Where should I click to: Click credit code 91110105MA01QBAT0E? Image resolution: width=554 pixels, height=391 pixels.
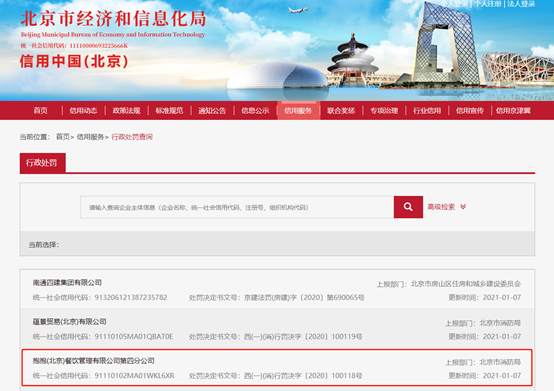pyautogui.click(x=134, y=337)
